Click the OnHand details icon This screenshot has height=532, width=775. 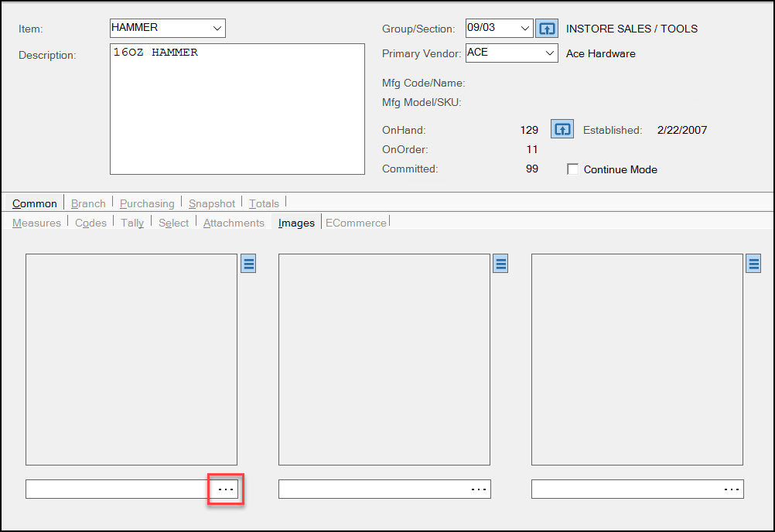562,129
